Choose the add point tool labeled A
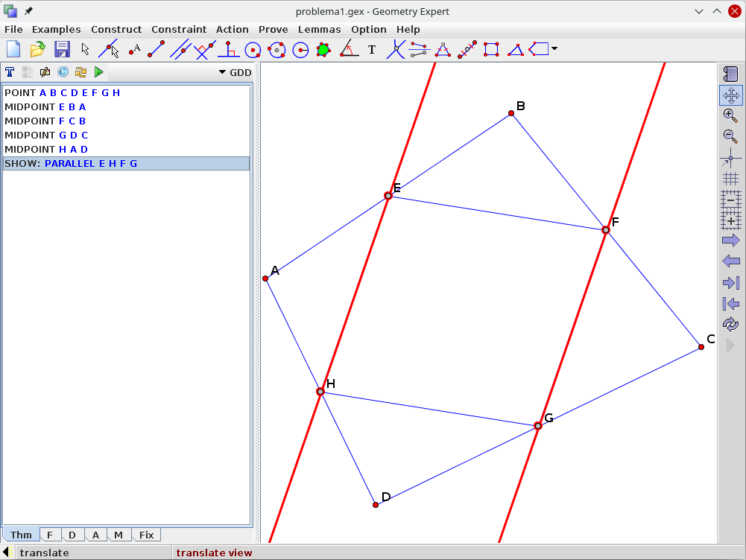 (135, 49)
